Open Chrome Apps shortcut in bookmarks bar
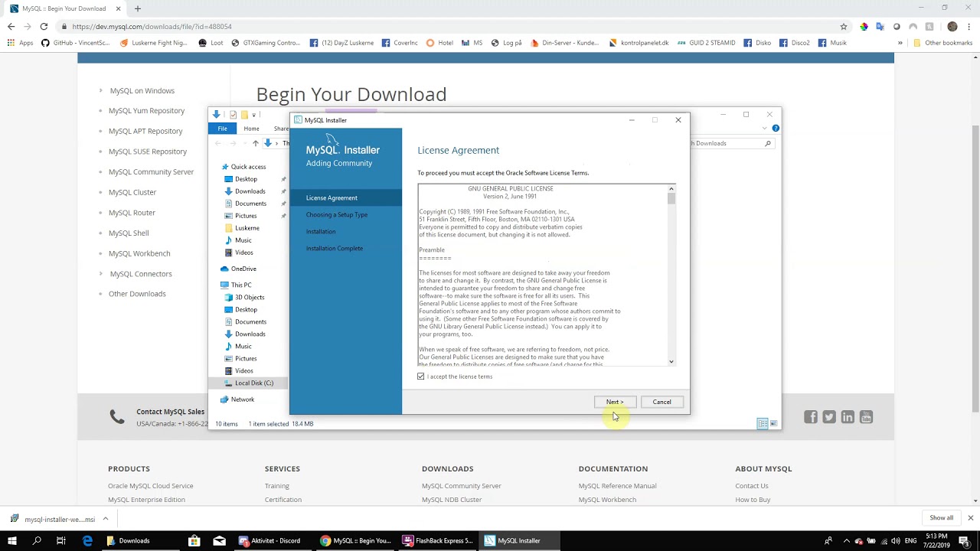Viewport: 980px width, 551px height. click(21, 43)
